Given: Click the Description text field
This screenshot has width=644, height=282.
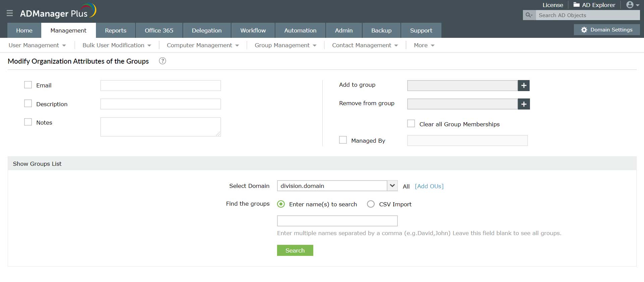Looking at the screenshot, I should tap(161, 104).
